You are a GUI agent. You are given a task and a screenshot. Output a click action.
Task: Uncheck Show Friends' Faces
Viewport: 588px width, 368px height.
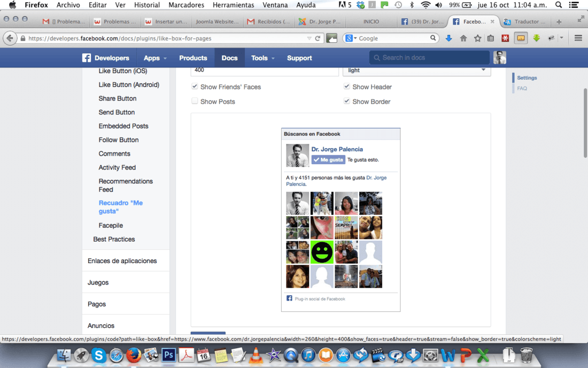(x=195, y=87)
